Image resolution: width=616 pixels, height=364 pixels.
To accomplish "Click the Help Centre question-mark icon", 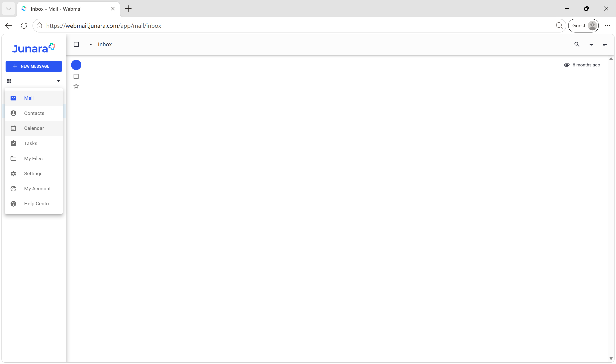I will coord(13,204).
